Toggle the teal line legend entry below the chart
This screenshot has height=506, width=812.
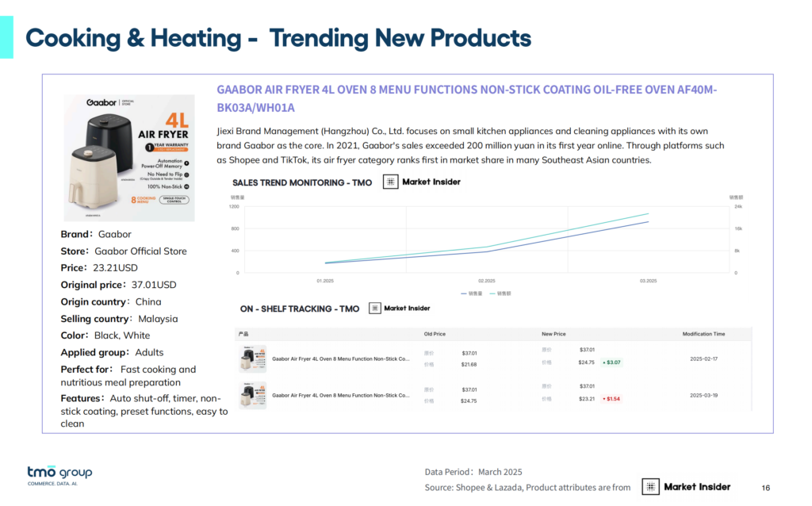tap(500, 293)
